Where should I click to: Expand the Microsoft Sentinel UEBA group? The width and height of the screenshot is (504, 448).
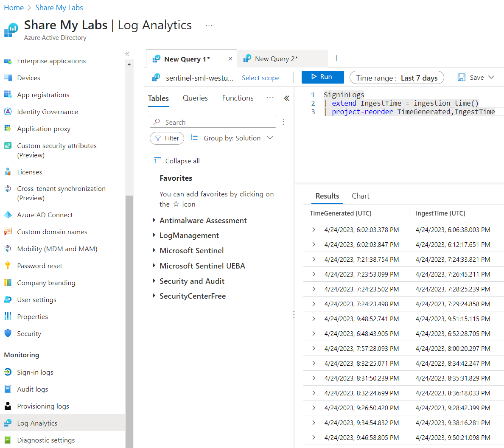pos(154,266)
